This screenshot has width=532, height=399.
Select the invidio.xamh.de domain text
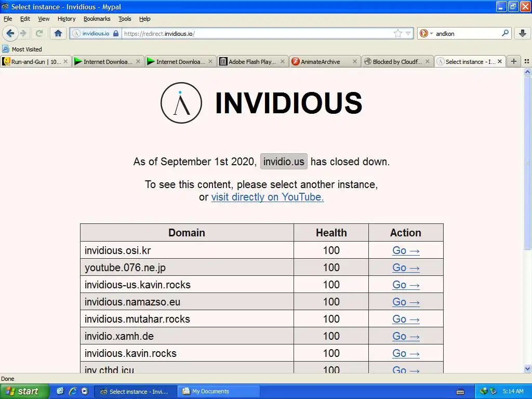[119, 336]
